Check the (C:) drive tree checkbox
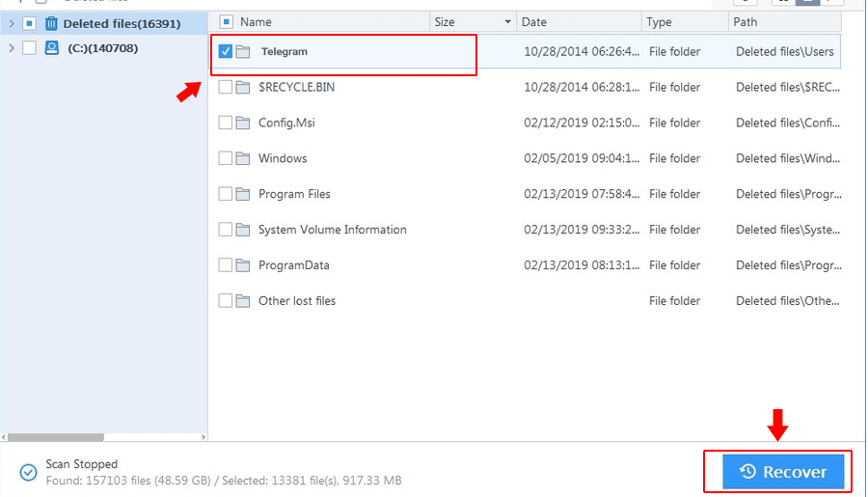This screenshot has width=868, height=497. tap(29, 48)
